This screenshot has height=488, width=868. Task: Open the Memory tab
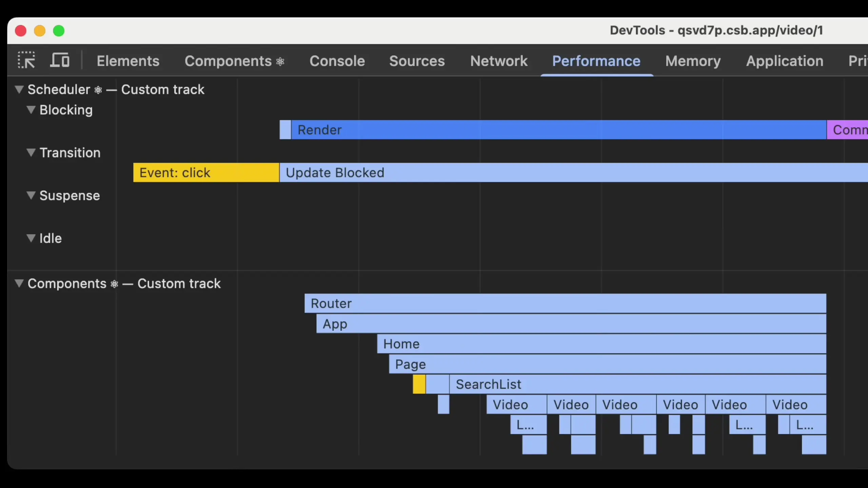[x=693, y=61]
